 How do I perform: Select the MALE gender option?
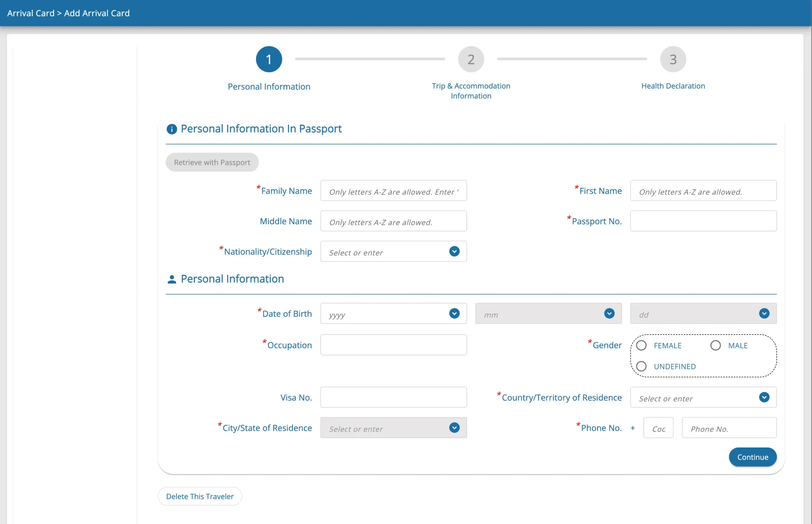coord(716,345)
